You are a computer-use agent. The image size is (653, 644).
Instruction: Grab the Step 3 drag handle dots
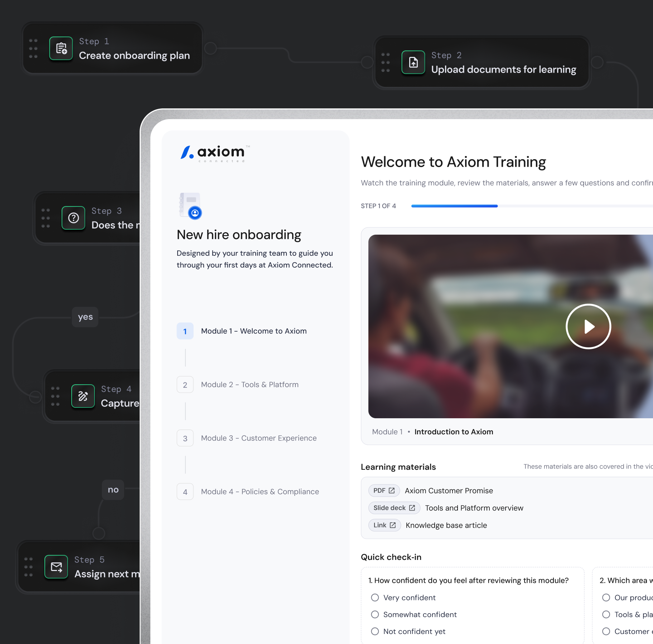pyautogui.click(x=45, y=218)
